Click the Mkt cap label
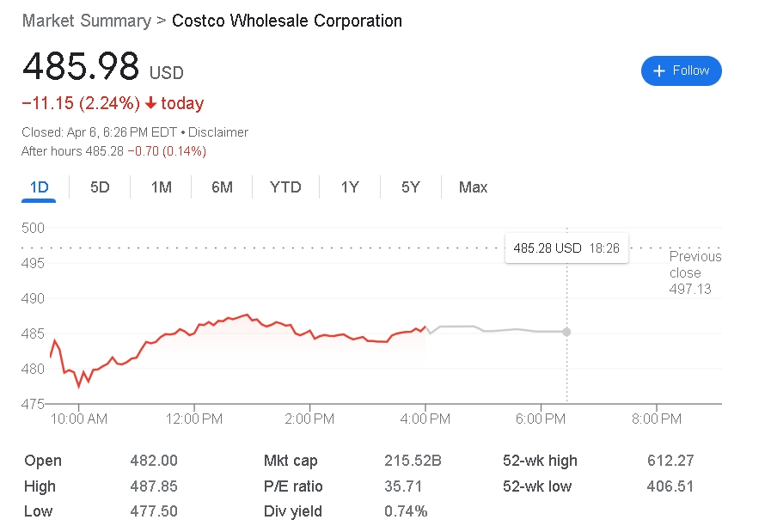Viewport: 771px width, 532px height. click(x=291, y=461)
